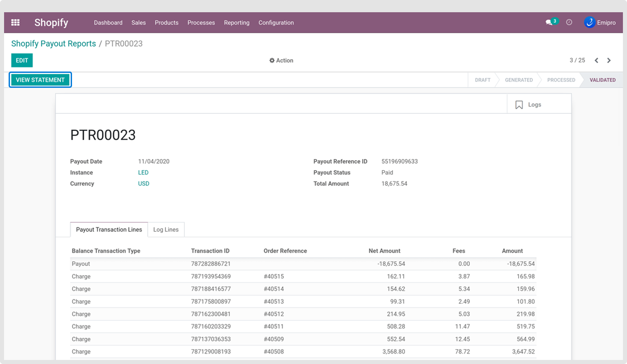627x364 pixels.
Task: Switch to the Log Lines tab
Action: click(x=166, y=230)
